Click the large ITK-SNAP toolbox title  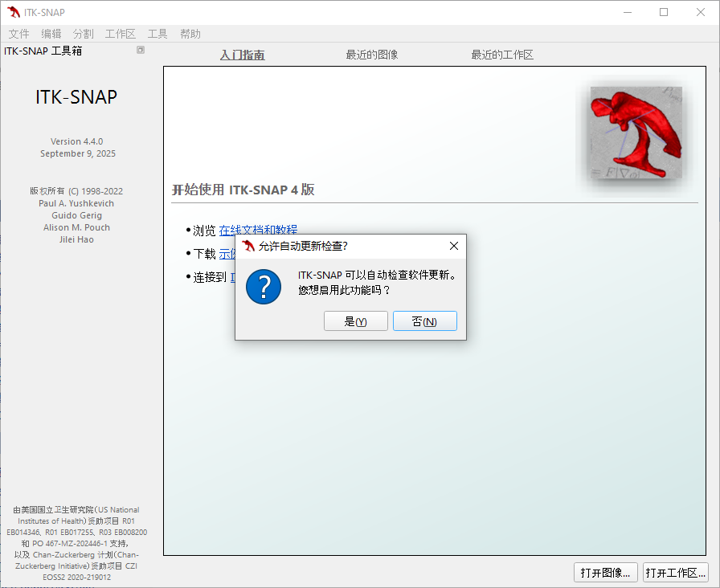(76, 97)
